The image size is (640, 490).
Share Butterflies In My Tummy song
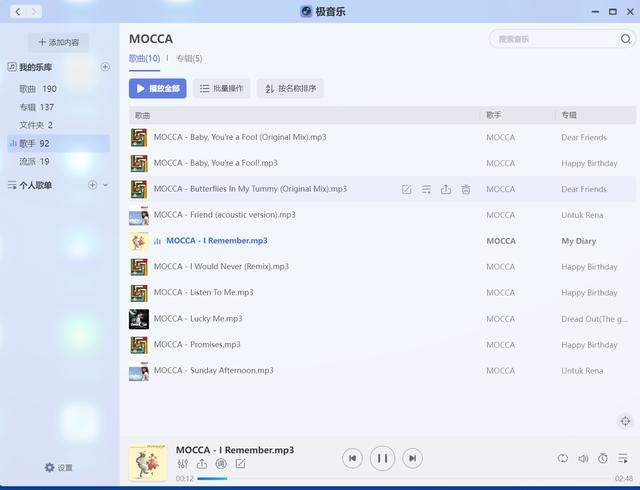click(x=446, y=189)
